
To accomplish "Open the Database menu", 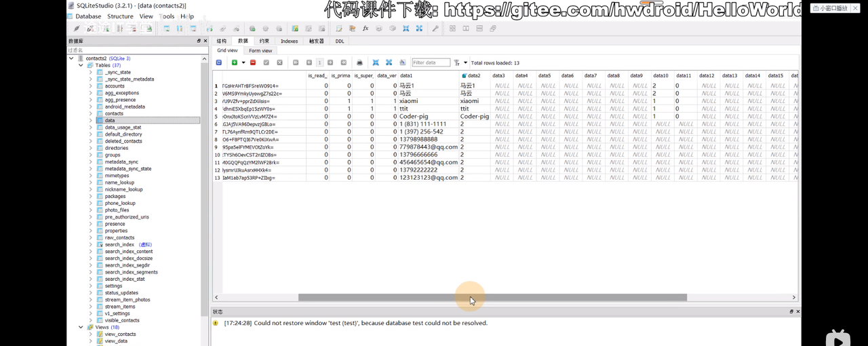I will (88, 16).
